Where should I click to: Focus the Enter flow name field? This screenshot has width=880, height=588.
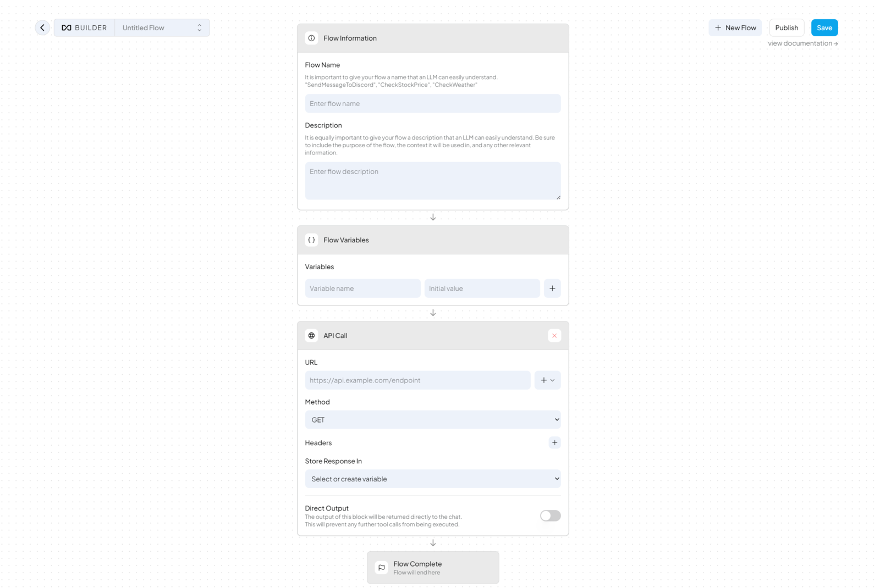pos(433,104)
